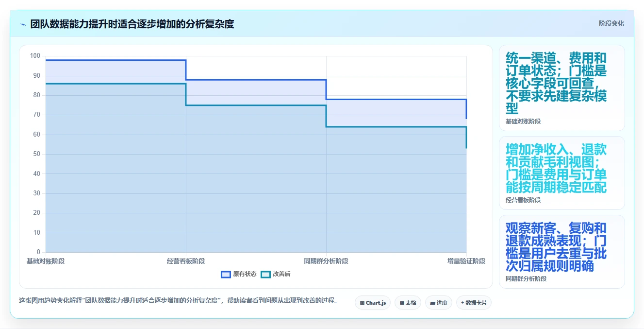Click card text 统一渠道、费用和订单状态
Image resolution: width=644 pixels, height=329 pixels.
(x=556, y=64)
